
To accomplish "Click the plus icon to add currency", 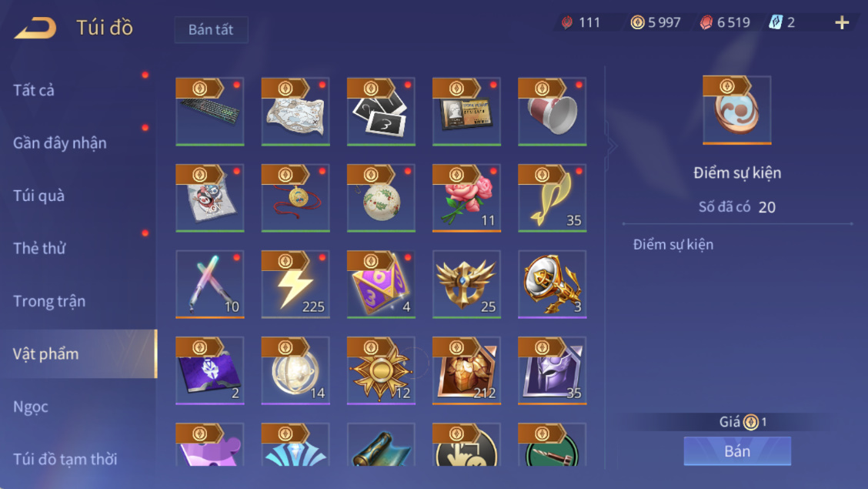I will (x=842, y=22).
